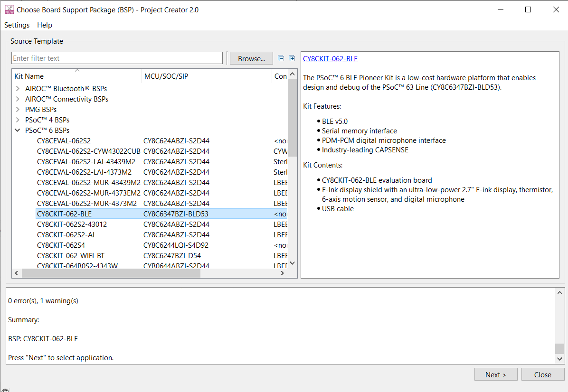Screen dimensions: 568x392
Task: Click the summary panel scroll-up arrow
Action: 559,293
